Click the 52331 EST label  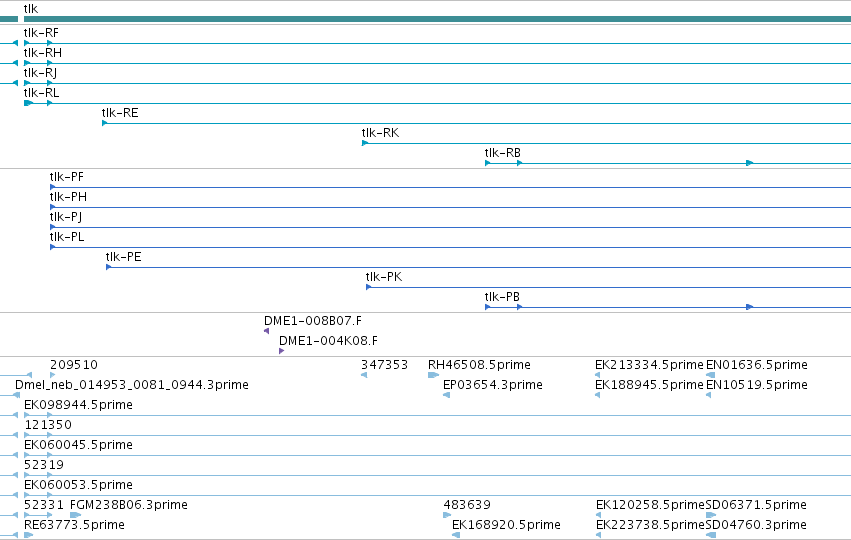coord(44,505)
